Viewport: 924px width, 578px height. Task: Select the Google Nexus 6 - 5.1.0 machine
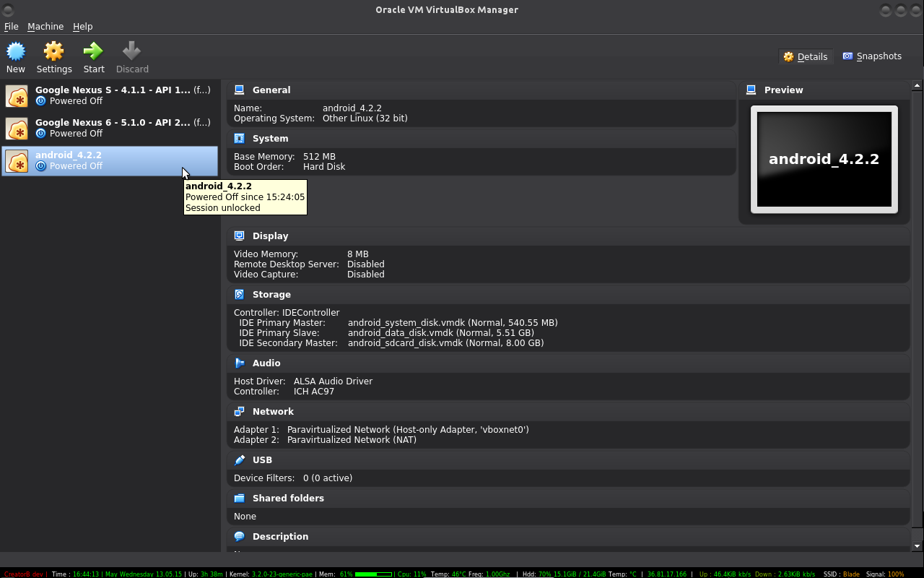tap(110, 129)
